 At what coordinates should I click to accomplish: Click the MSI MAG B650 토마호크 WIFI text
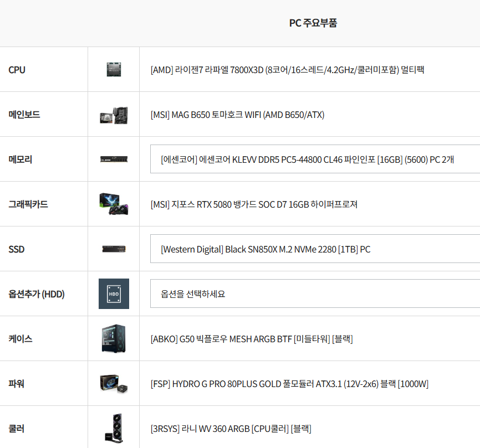(x=237, y=115)
